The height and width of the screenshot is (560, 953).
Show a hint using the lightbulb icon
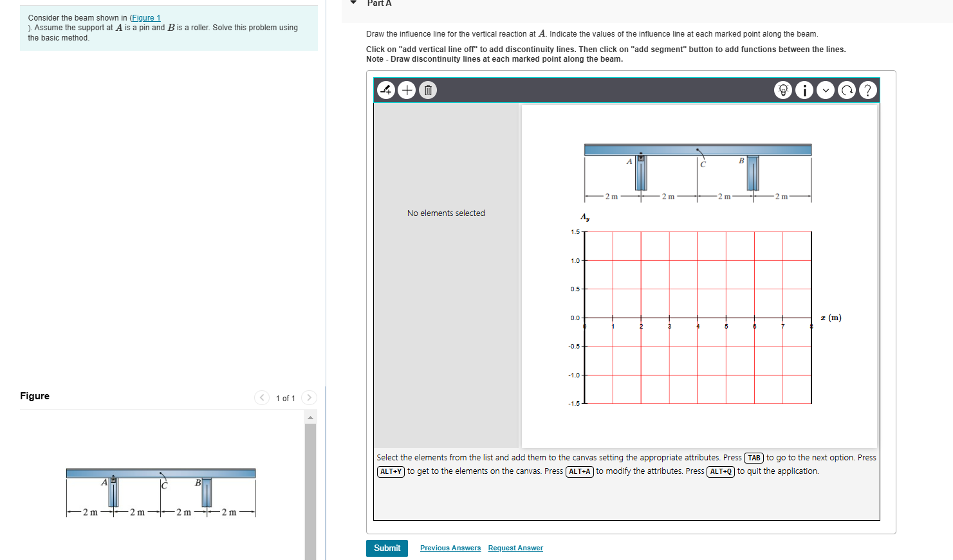782,90
